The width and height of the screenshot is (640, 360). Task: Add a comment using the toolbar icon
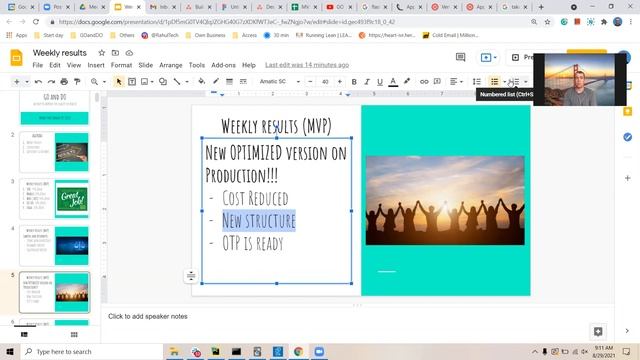click(x=437, y=82)
